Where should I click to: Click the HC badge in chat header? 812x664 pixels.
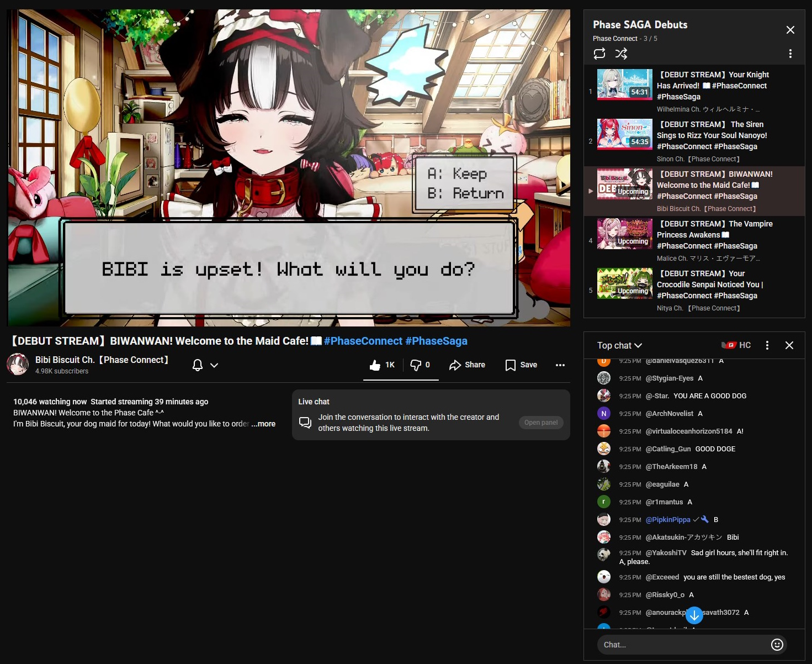[736, 345]
